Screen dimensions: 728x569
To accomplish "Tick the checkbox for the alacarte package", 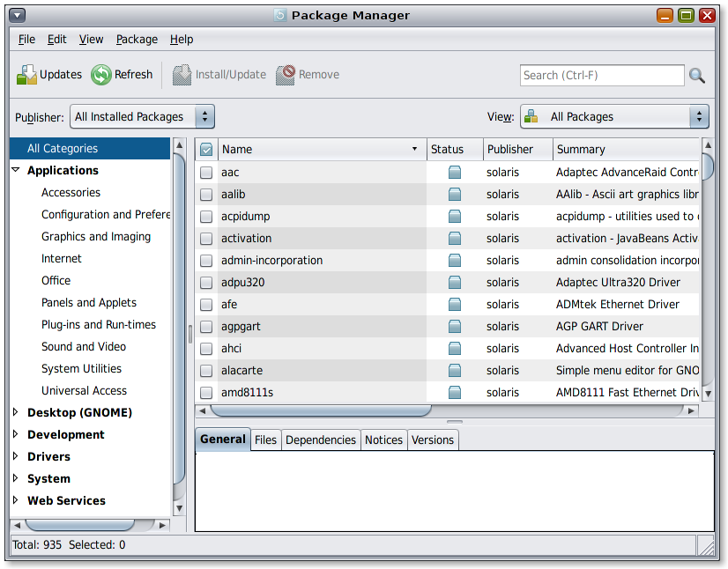I will (206, 371).
